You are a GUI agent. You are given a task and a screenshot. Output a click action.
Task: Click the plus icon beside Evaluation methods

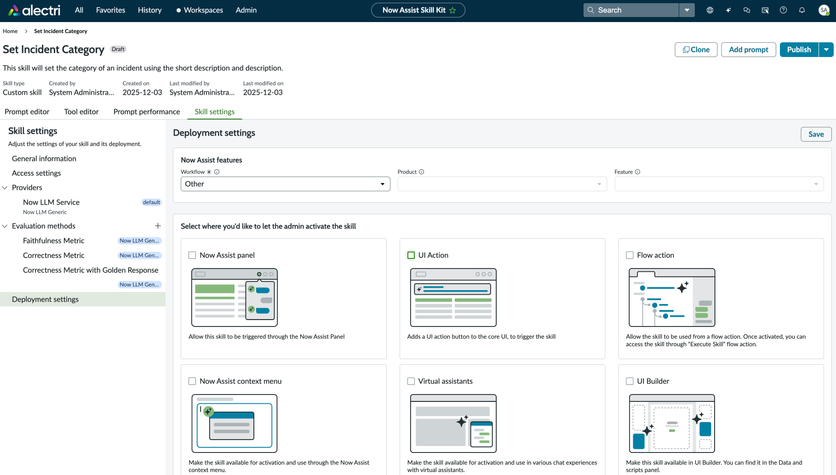pyautogui.click(x=158, y=226)
